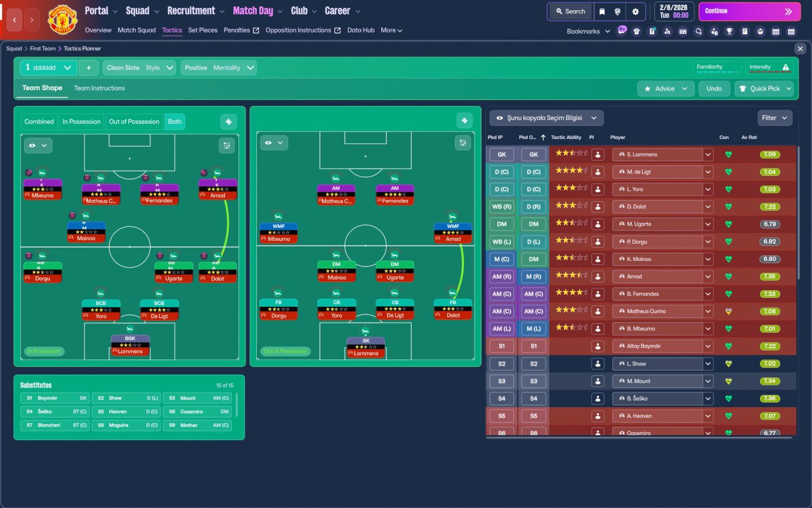
Task: Open the trophy competitions bookmark icon
Action: [x=730, y=31]
